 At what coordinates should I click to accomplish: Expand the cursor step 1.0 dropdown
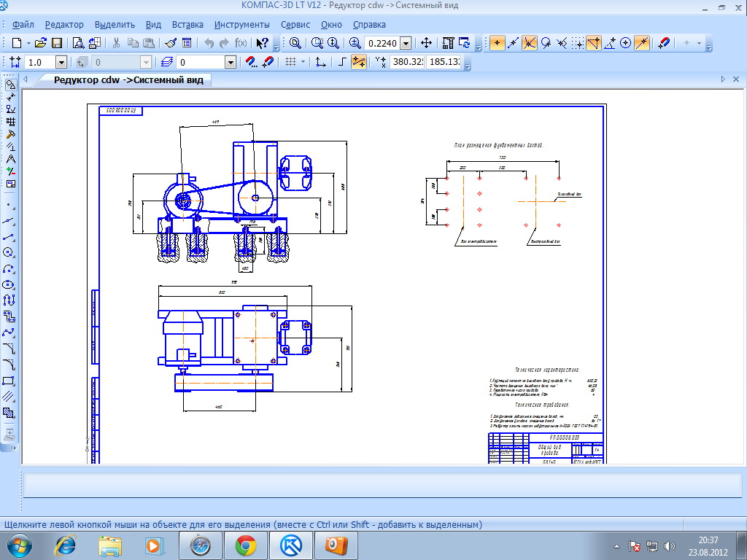(x=61, y=63)
